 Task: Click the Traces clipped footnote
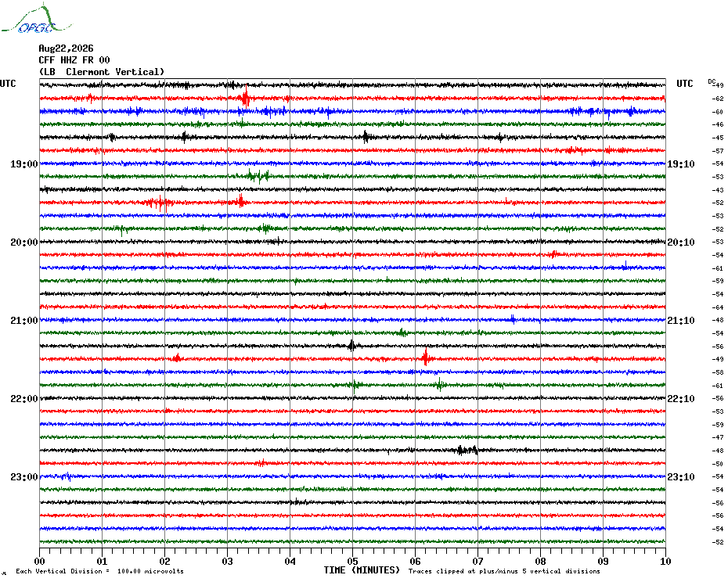(504, 571)
